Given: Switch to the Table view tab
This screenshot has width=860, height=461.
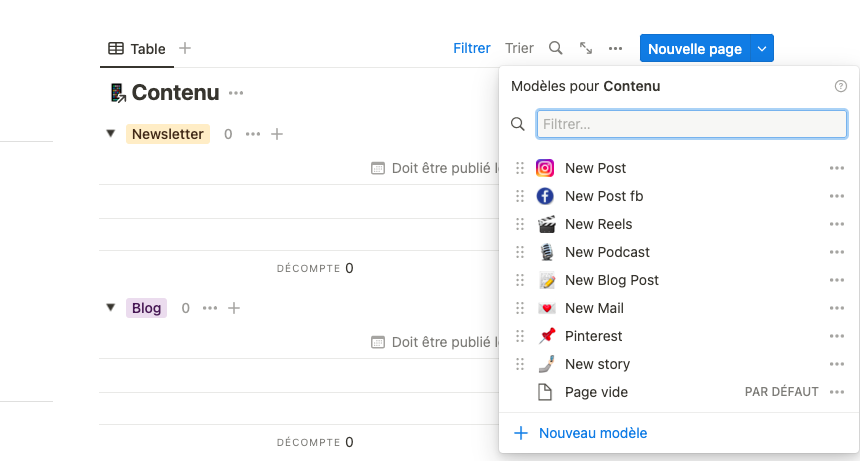Looking at the screenshot, I should pyautogui.click(x=137, y=48).
